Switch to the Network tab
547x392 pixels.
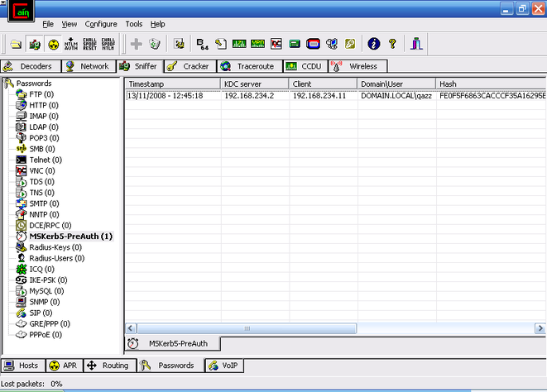click(89, 66)
